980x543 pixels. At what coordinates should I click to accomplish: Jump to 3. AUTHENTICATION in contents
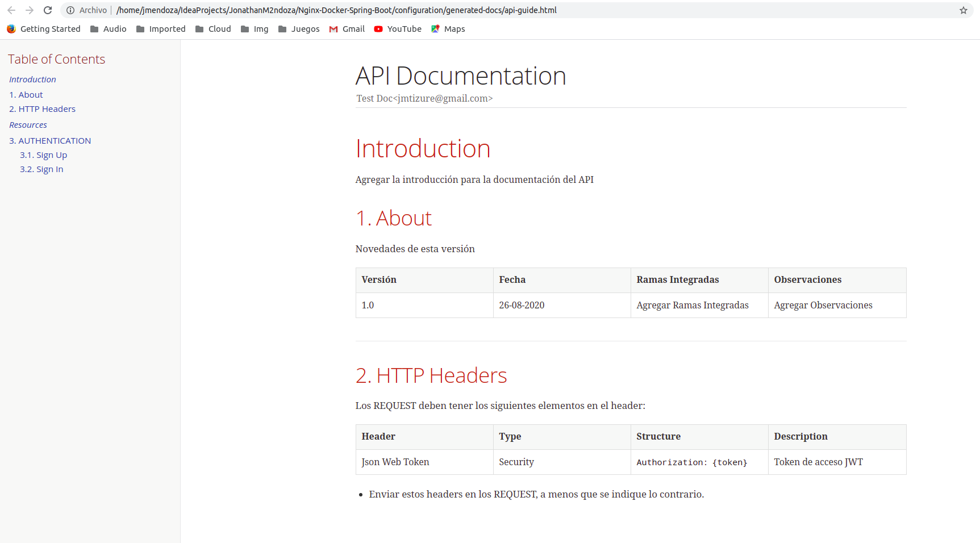[x=50, y=141]
